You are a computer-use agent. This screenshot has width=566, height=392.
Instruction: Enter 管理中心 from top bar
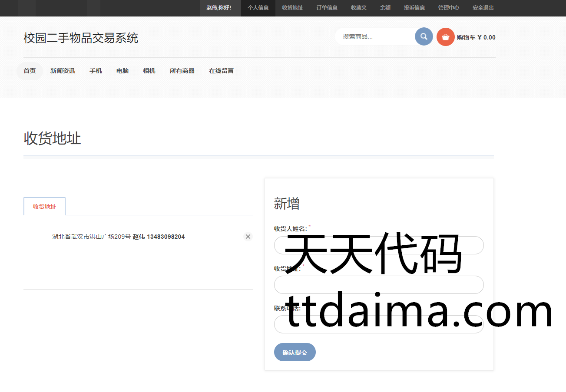(x=448, y=8)
